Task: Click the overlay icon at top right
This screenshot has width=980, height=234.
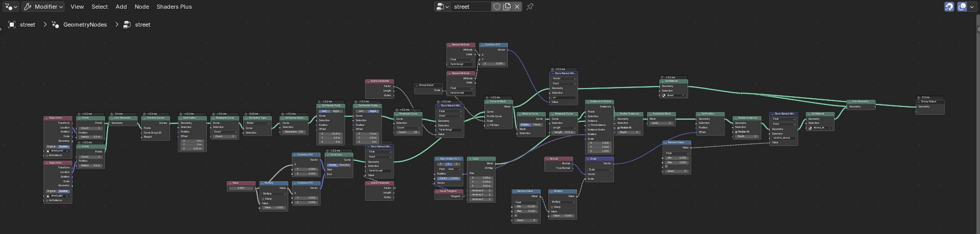Action: tap(962, 7)
